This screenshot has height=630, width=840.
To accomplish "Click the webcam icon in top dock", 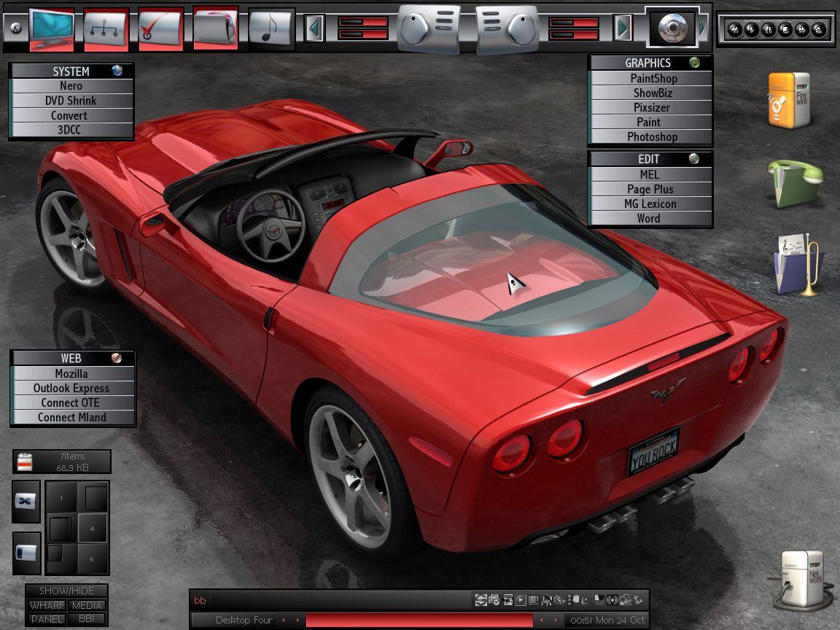I will 672,28.
